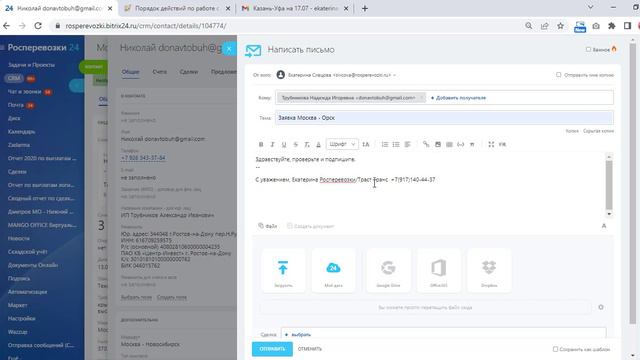Switch to the Счета tab in contact card

(x=160, y=72)
